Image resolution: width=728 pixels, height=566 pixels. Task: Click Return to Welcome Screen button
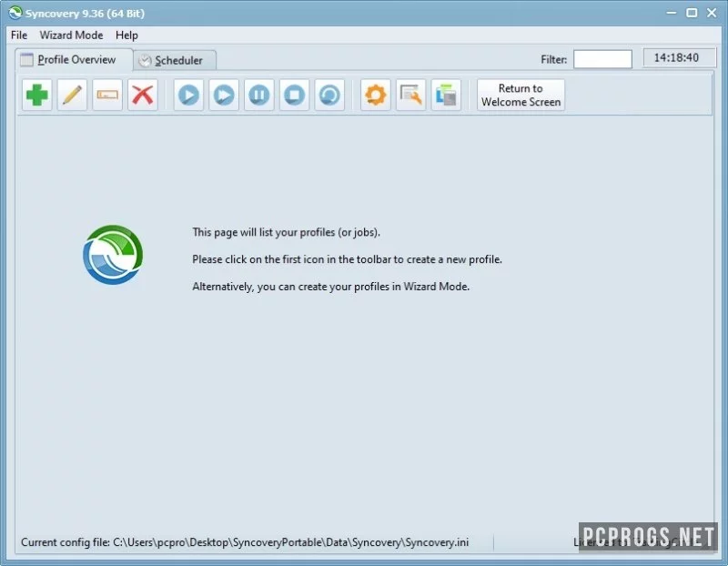click(x=521, y=96)
